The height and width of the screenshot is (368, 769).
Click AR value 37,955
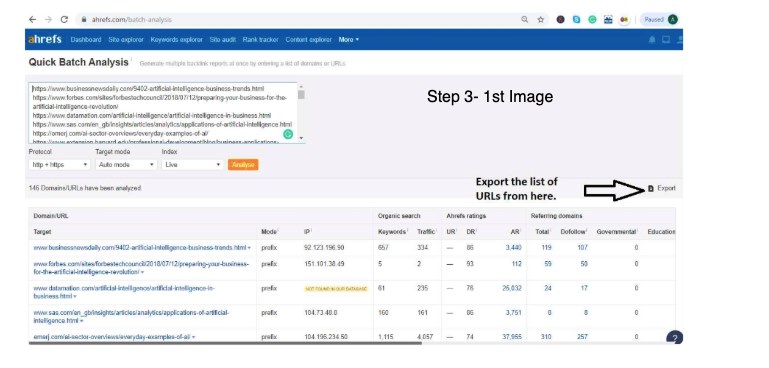[x=512, y=337]
